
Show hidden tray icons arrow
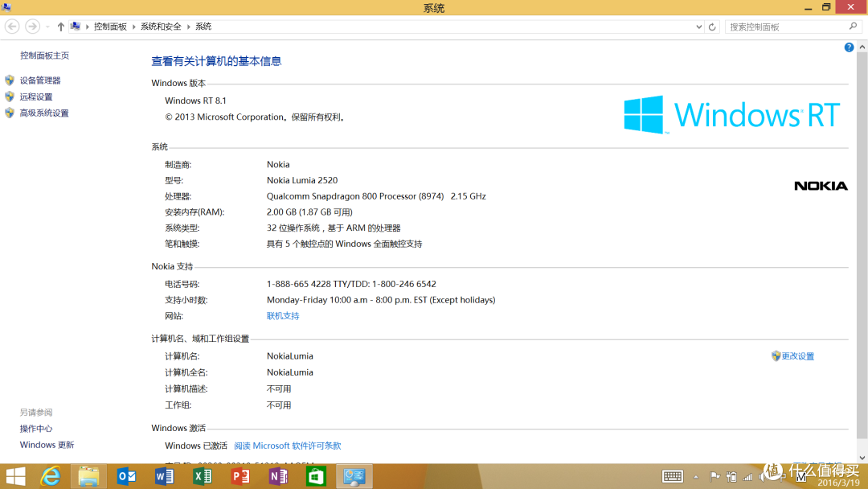pos(696,477)
